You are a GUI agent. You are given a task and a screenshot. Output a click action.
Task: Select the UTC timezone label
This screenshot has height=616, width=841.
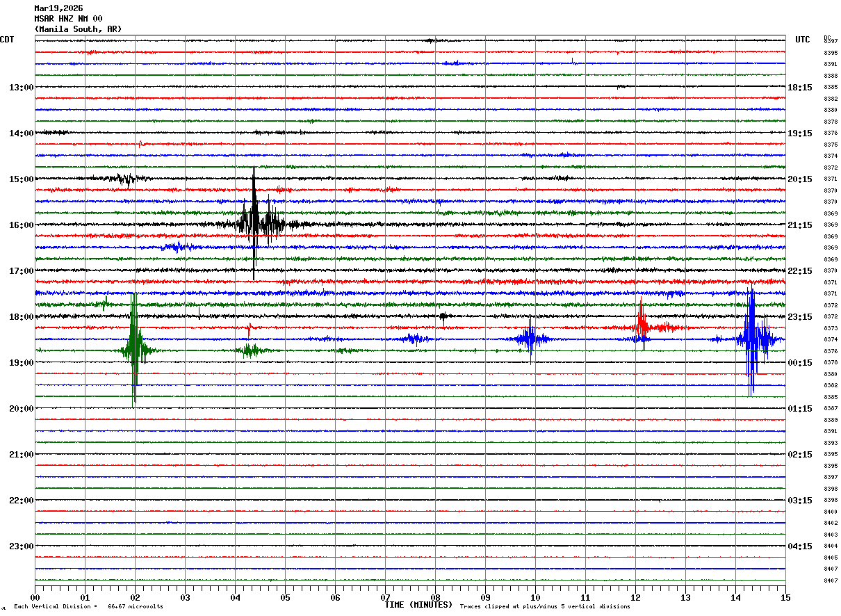tap(803, 40)
